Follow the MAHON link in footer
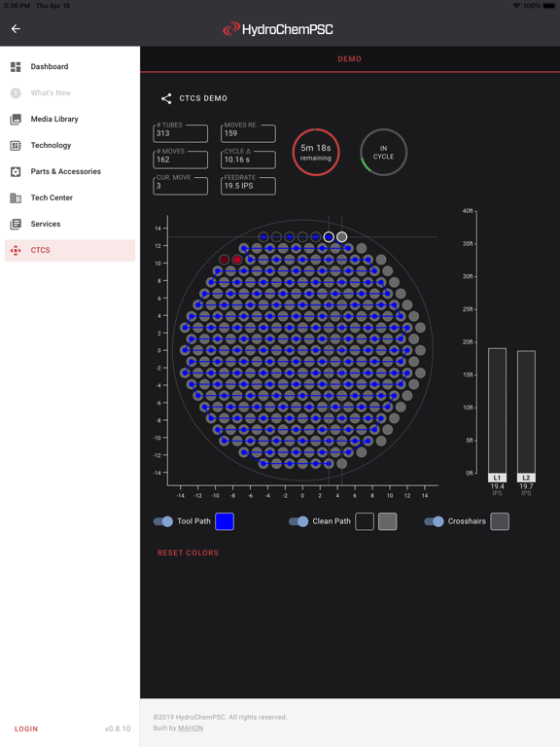Viewport: 560px width, 747px height. [x=191, y=728]
